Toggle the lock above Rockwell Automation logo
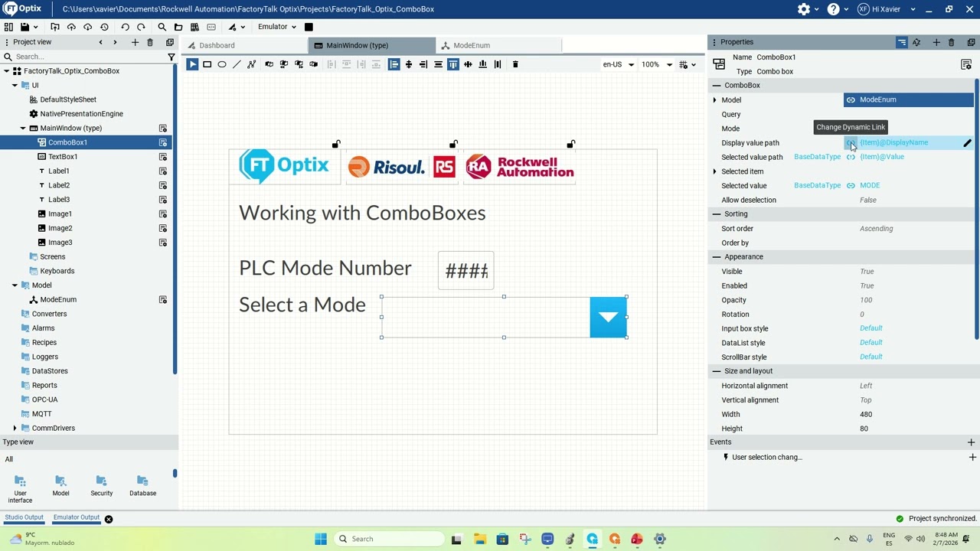Screen dimensions: 980x551 [570, 144]
